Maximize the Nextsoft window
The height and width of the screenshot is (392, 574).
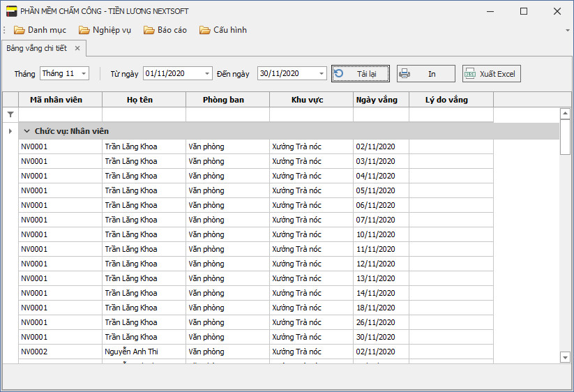pos(524,11)
